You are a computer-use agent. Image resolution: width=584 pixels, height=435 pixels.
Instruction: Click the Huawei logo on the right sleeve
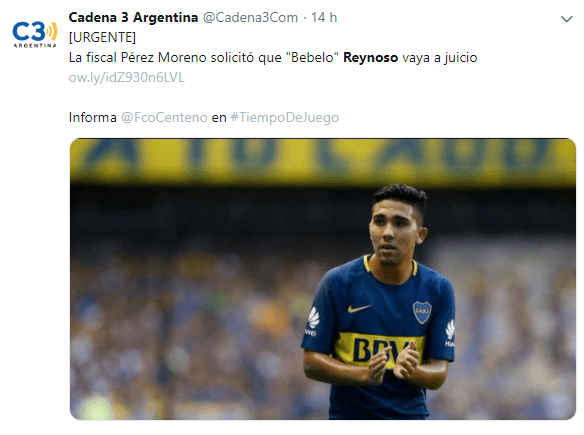450,333
